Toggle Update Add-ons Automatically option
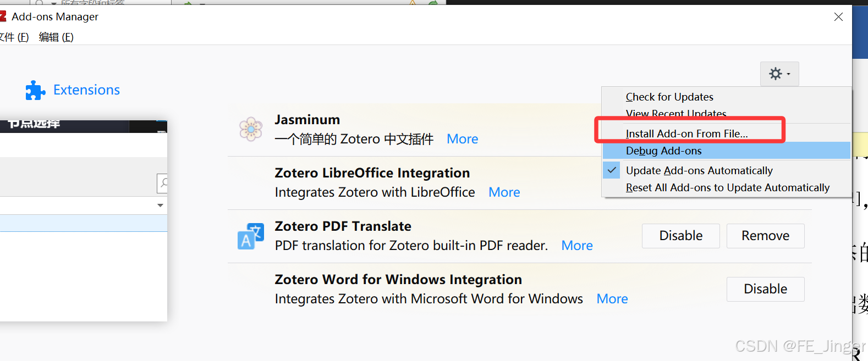Viewport: 868px width, 361px height. pos(699,170)
